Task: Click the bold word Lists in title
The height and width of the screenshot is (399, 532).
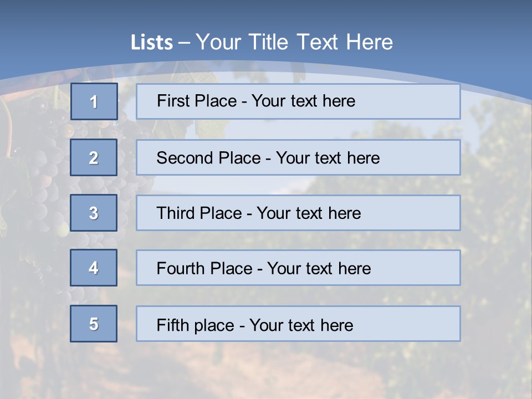Action: (x=151, y=43)
